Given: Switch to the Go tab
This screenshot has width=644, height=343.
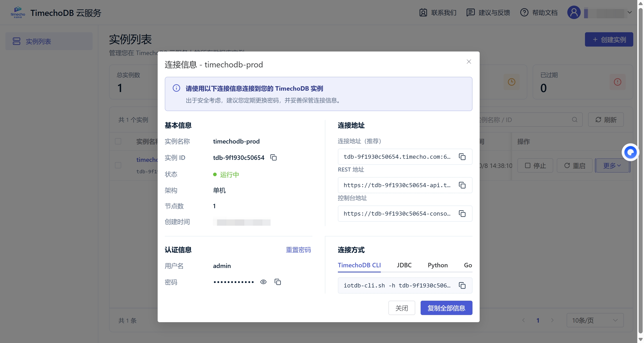Looking at the screenshot, I should [468, 265].
